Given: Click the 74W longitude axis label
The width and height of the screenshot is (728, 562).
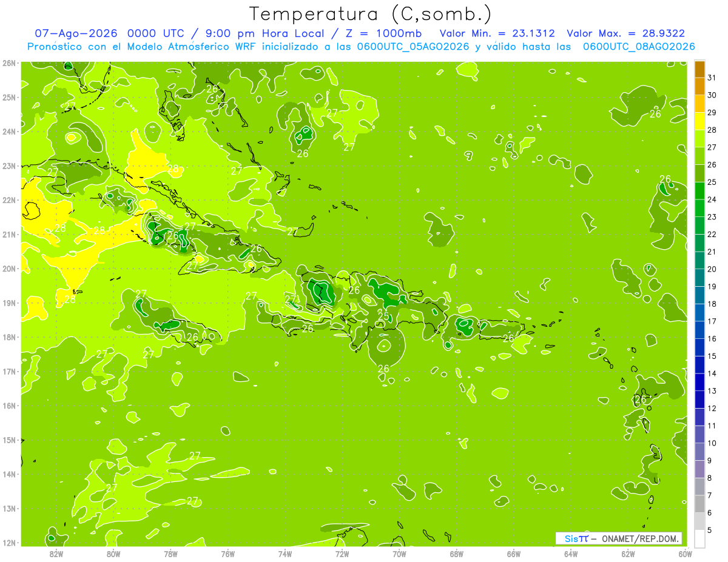Looking at the screenshot, I should (x=285, y=554).
